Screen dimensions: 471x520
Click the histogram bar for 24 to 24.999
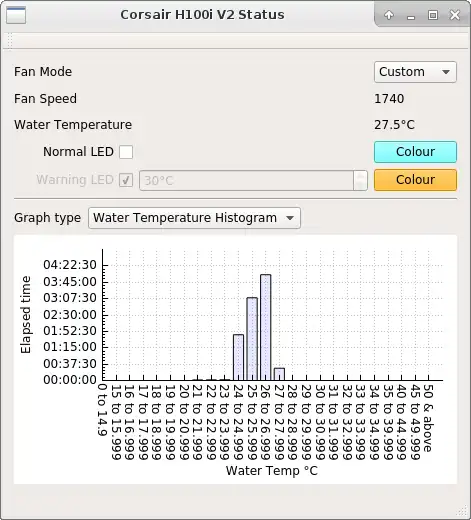pos(238,357)
